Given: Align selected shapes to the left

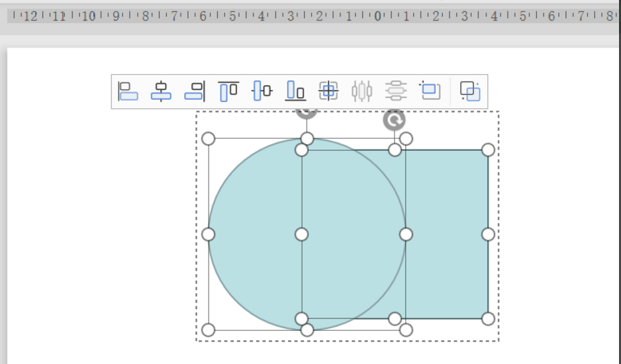Looking at the screenshot, I should (x=128, y=91).
